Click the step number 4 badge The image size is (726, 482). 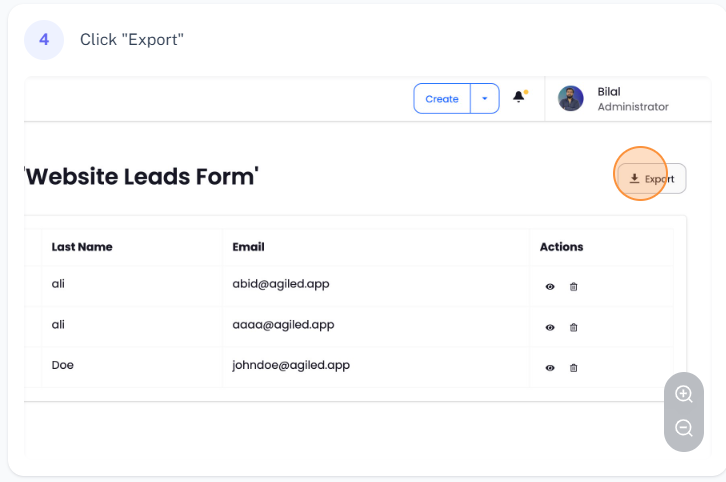pos(44,40)
